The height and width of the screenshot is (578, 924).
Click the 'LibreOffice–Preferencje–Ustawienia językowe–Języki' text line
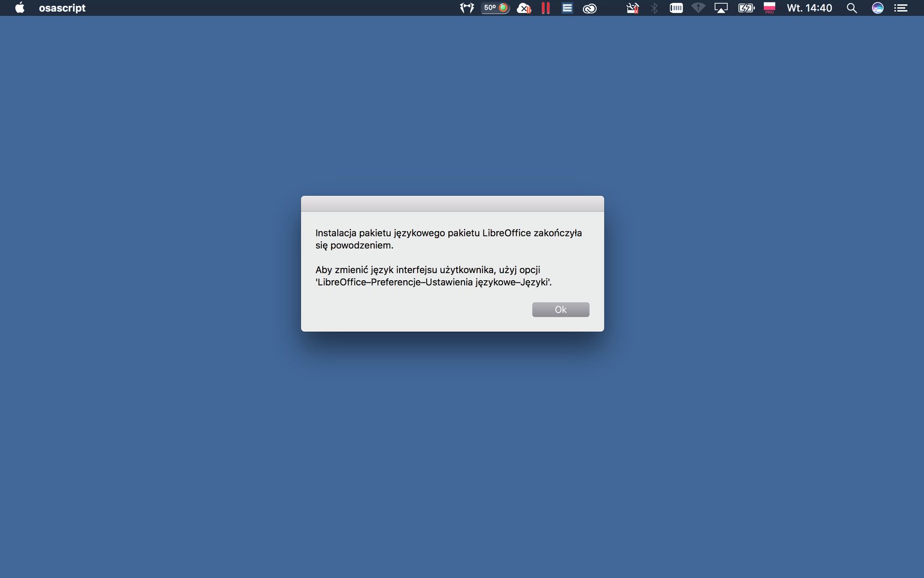434,282
